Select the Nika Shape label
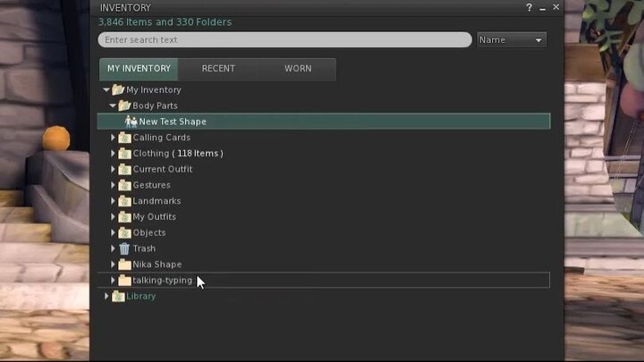The width and height of the screenshot is (644, 362). tap(157, 265)
